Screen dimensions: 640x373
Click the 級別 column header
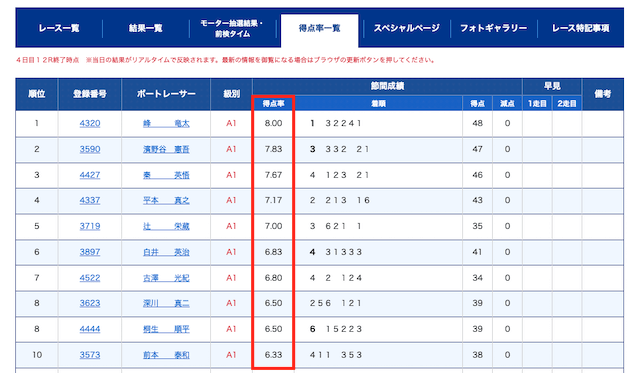[231, 94]
